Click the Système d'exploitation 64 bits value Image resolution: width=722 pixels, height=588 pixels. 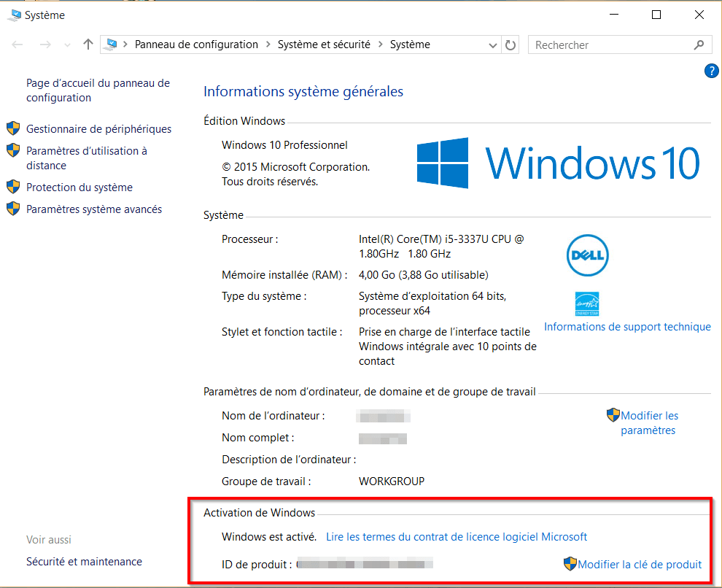(432, 303)
